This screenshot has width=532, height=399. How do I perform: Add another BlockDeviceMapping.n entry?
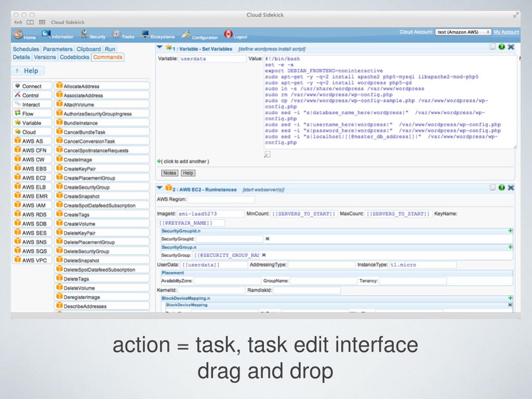tap(510, 298)
